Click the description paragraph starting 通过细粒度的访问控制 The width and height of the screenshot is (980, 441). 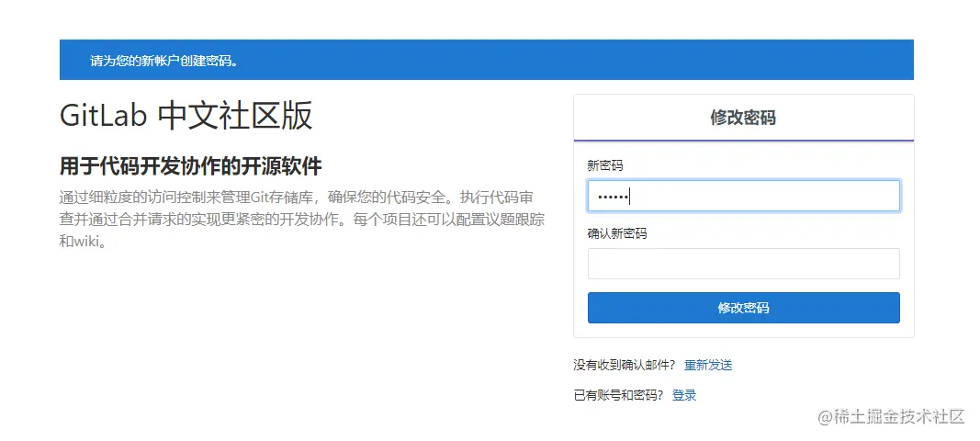[302, 220]
